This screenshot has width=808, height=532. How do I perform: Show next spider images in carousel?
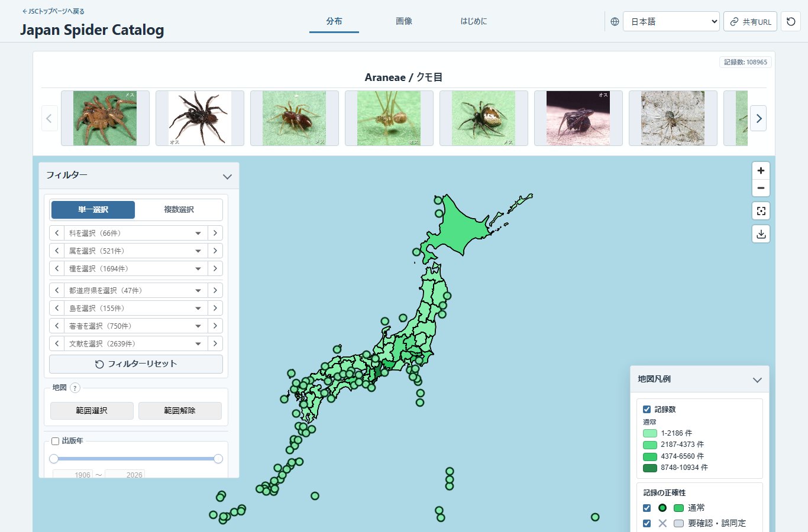(758, 118)
